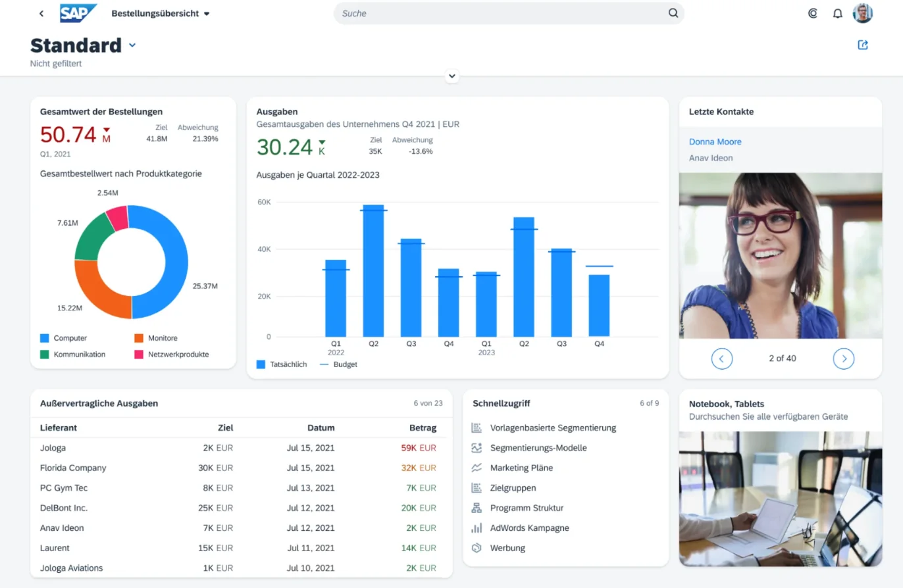Click the Tatsächlich legend item
The height and width of the screenshot is (588, 903).
[x=282, y=364]
